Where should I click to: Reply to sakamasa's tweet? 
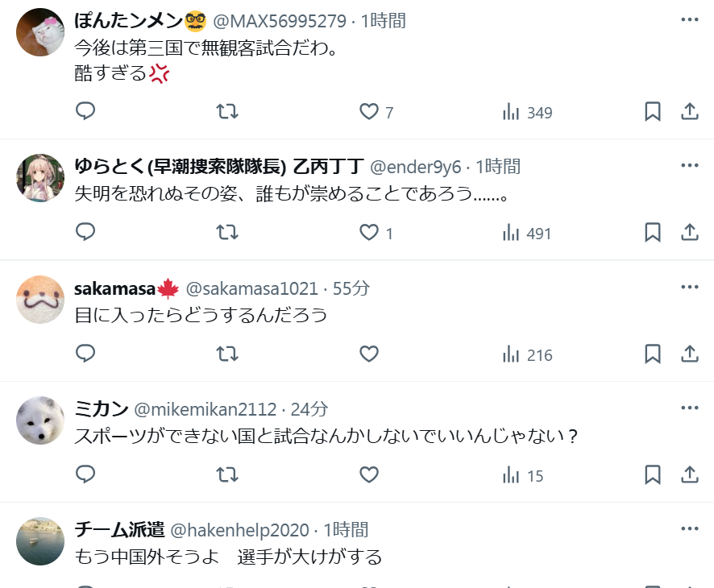(x=85, y=354)
